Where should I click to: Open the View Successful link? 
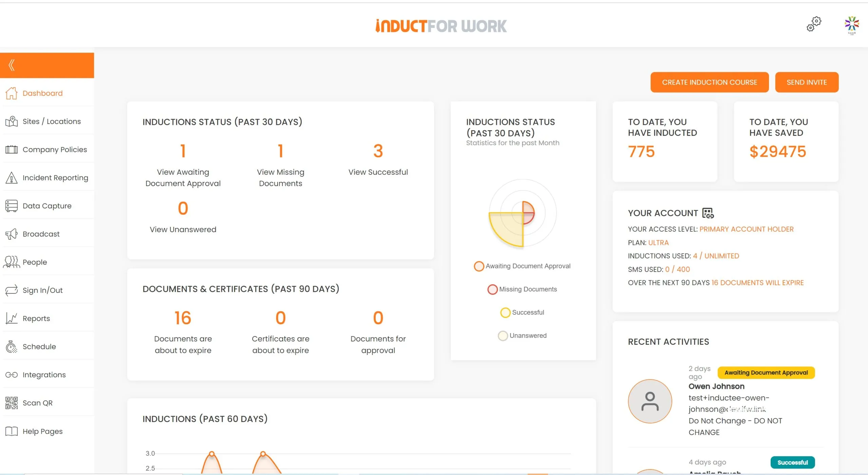click(378, 172)
